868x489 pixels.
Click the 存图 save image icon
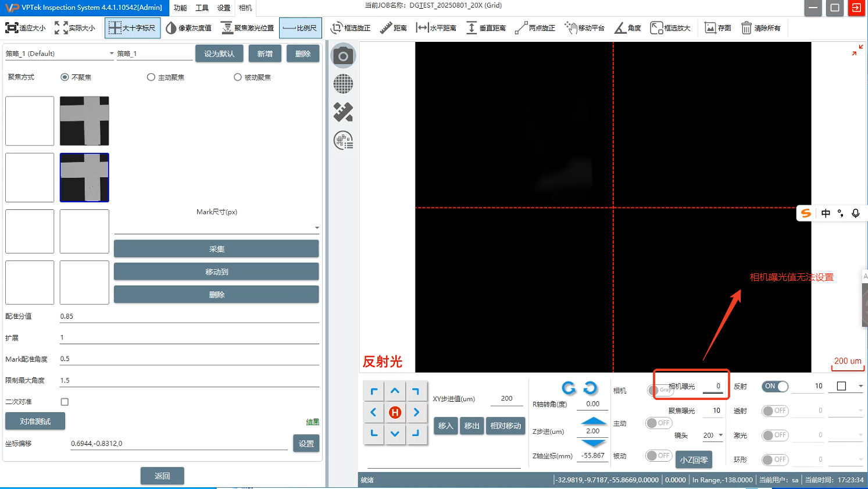(717, 28)
